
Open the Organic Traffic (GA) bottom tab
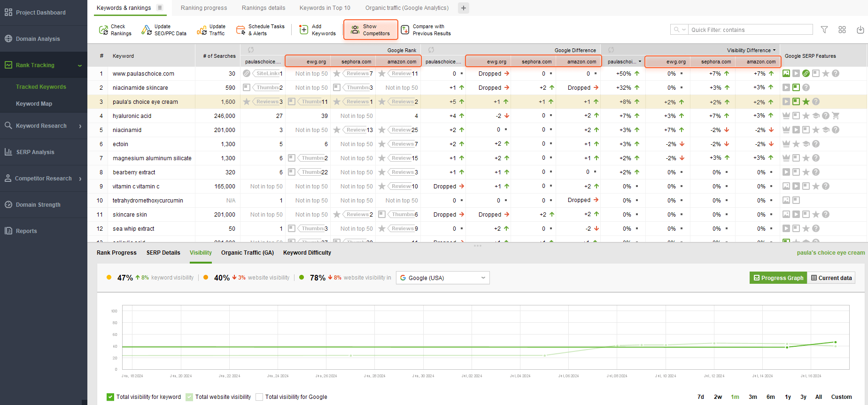pos(248,253)
